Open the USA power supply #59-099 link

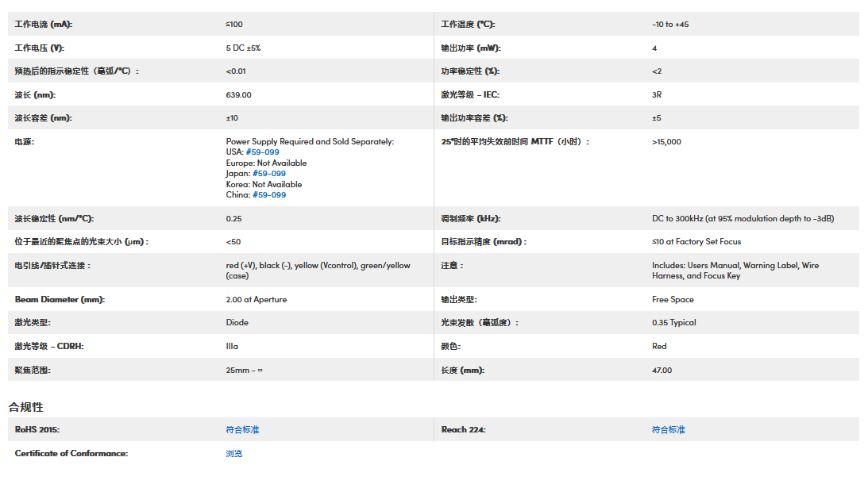[x=262, y=152]
